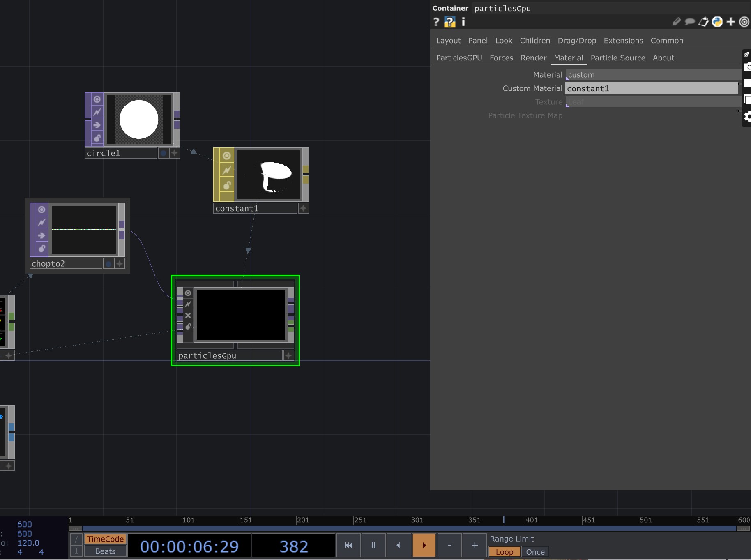Toggle the viewer flag on constant1 node
This screenshot has width=751, height=560.
(226, 156)
